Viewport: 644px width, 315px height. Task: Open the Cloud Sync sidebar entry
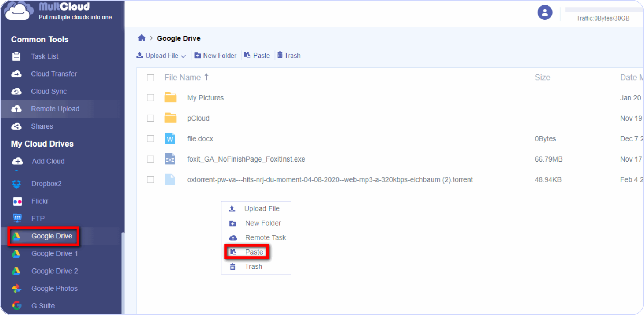[49, 92]
